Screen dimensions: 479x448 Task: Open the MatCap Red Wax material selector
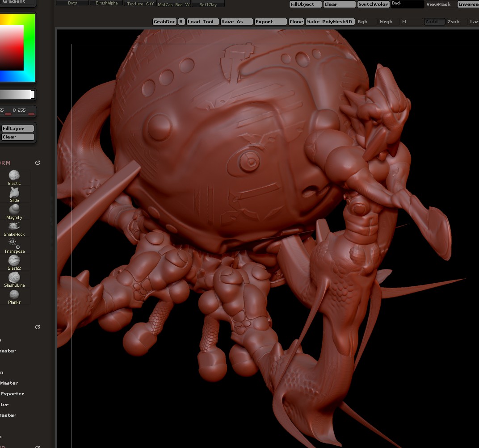click(174, 4)
